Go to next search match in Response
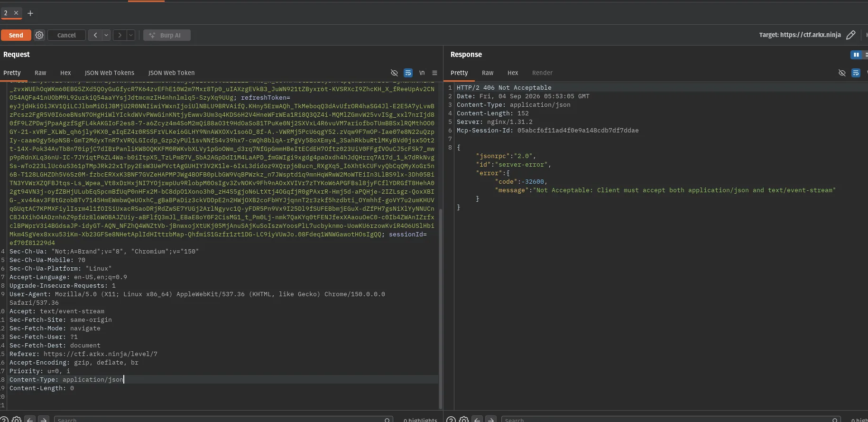The height and width of the screenshot is (422, 868). 491,420
